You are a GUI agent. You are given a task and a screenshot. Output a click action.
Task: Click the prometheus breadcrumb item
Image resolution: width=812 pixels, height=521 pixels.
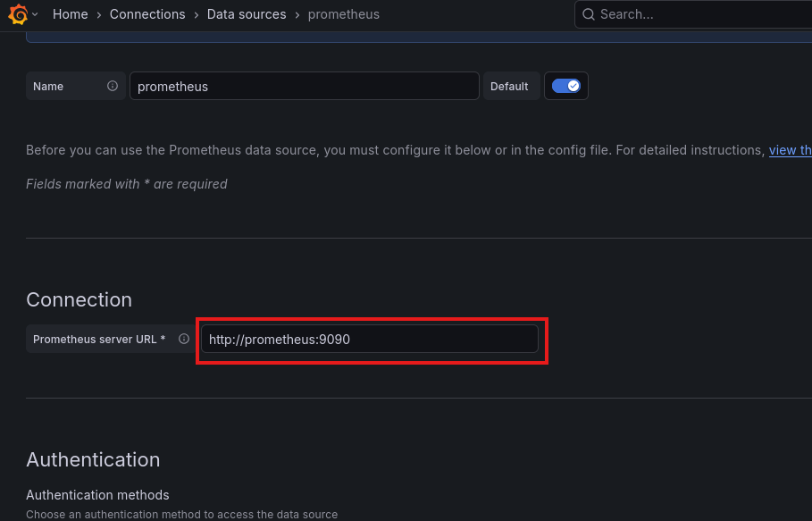tap(344, 14)
